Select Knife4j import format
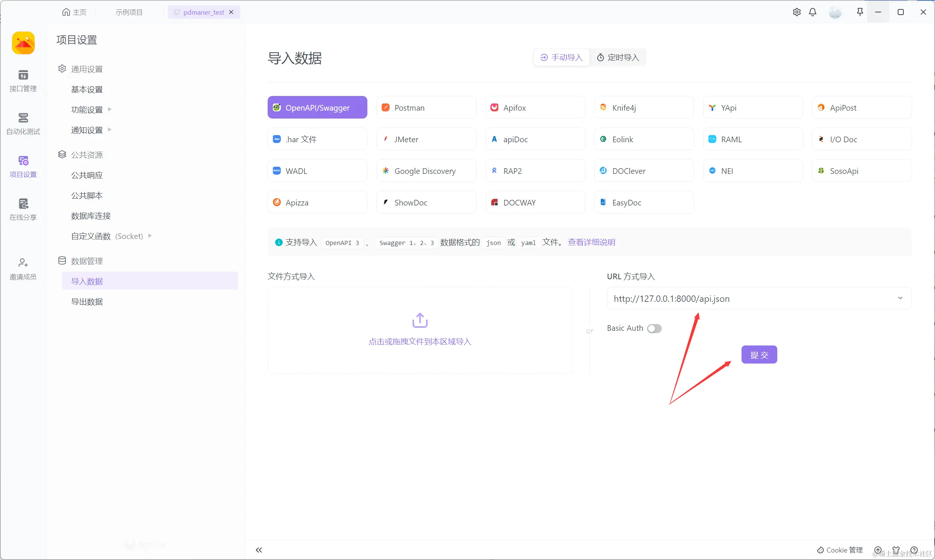 click(x=644, y=108)
